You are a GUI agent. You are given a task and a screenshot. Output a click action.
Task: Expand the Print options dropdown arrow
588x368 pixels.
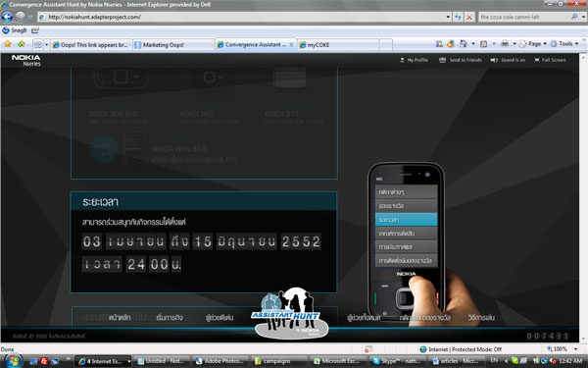(x=514, y=44)
